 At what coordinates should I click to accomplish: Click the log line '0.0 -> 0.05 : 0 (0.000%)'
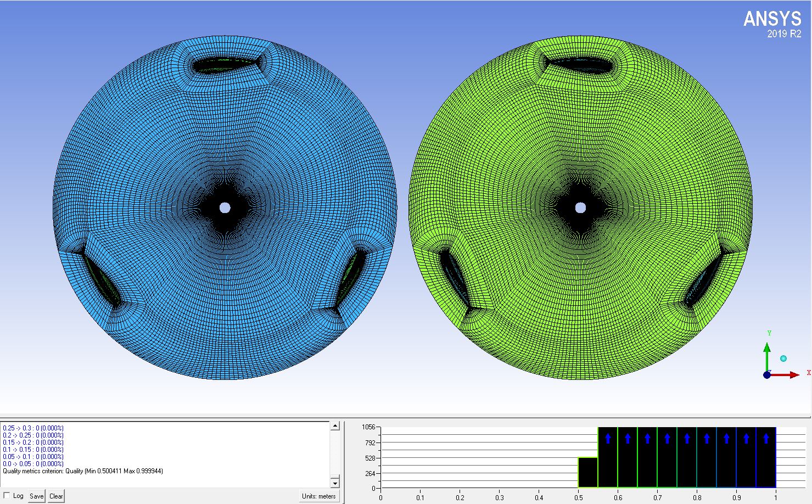click(33, 464)
